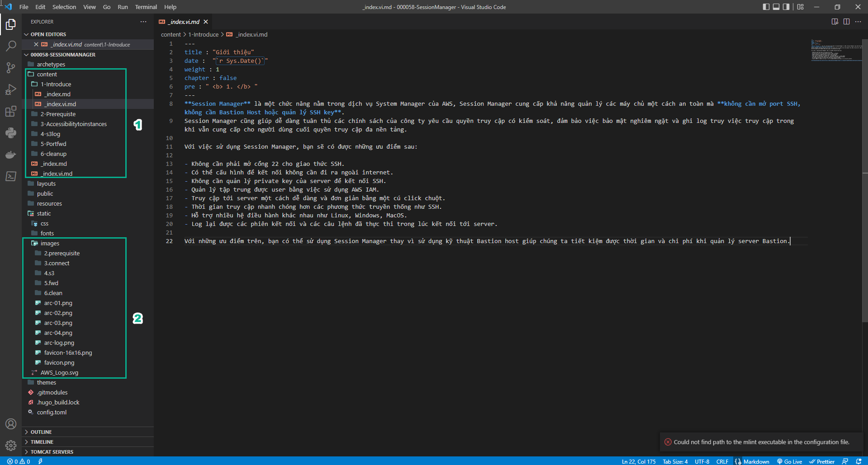
Task: Close _index.vi.md in Open Editors list
Action: (36, 44)
